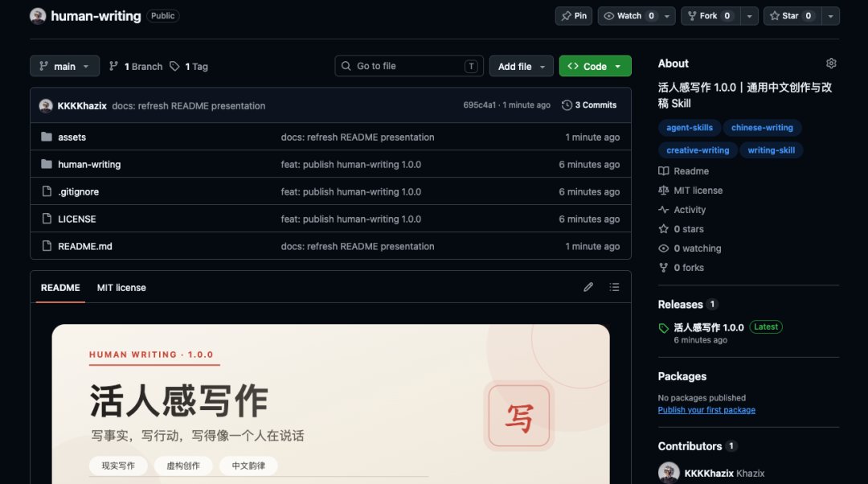868x484 pixels.
Task: Open the Fork options dropdown arrow
Action: point(750,16)
